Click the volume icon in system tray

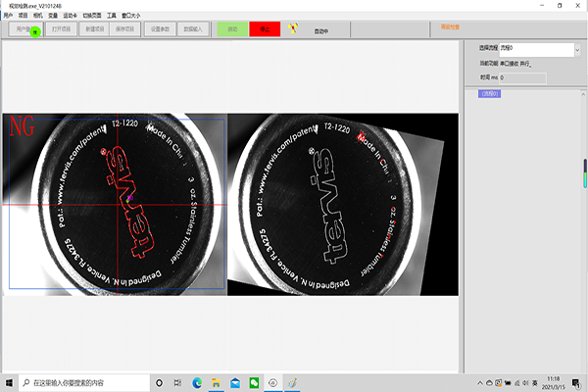tap(525, 383)
